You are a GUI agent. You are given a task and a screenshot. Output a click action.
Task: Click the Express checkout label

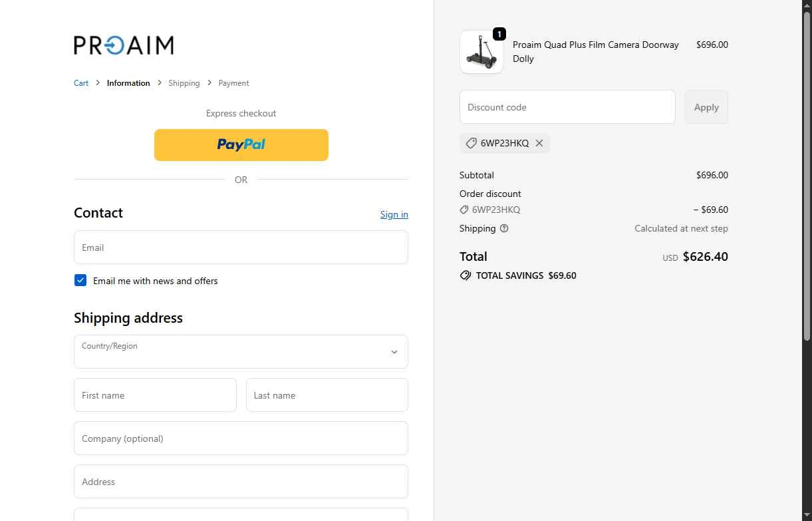(241, 113)
